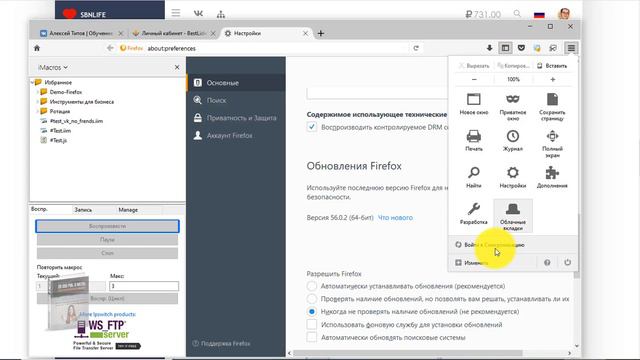The height and width of the screenshot is (360, 640).
Task: Open Аккаунт Firefox category
Action: 236,136
